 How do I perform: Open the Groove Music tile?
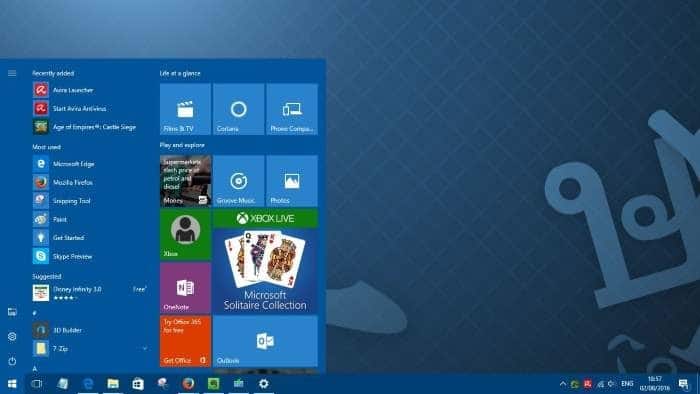pos(238,181)
